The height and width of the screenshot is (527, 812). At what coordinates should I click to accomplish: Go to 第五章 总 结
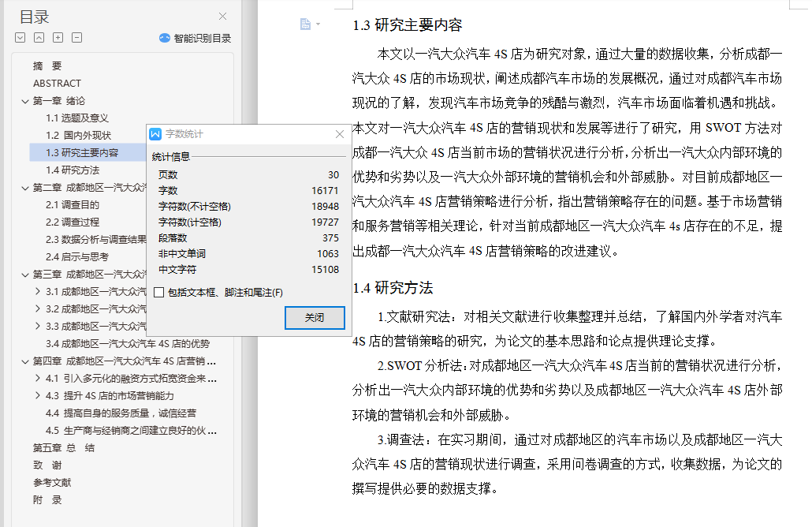[64, 448]
